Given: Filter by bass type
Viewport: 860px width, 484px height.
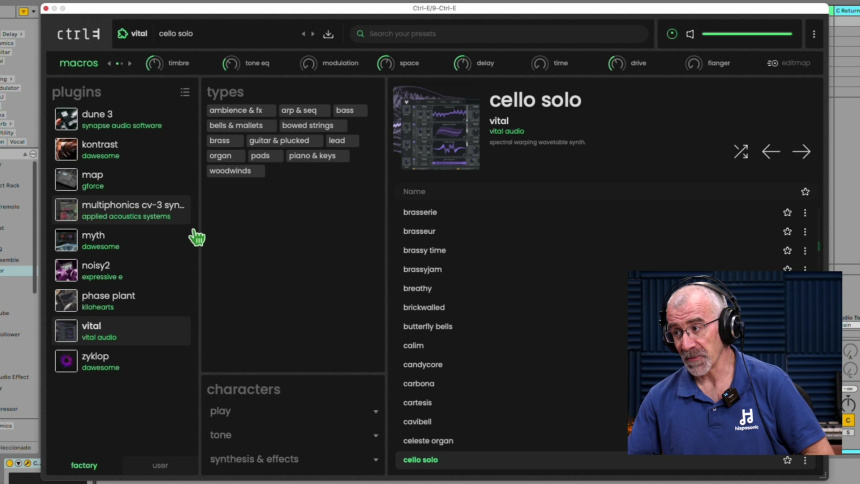Looking at the screenshot, I should 349,110.
